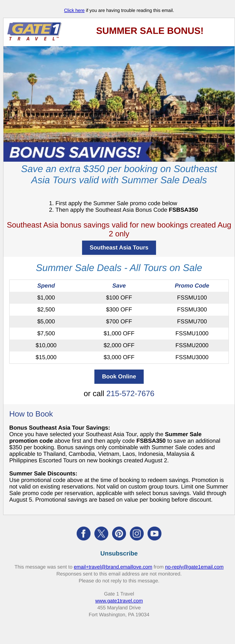Open the email+travel@brand.emaillove.com address link
The width and height of the screenshot is (235, 644).
(113, 567)
